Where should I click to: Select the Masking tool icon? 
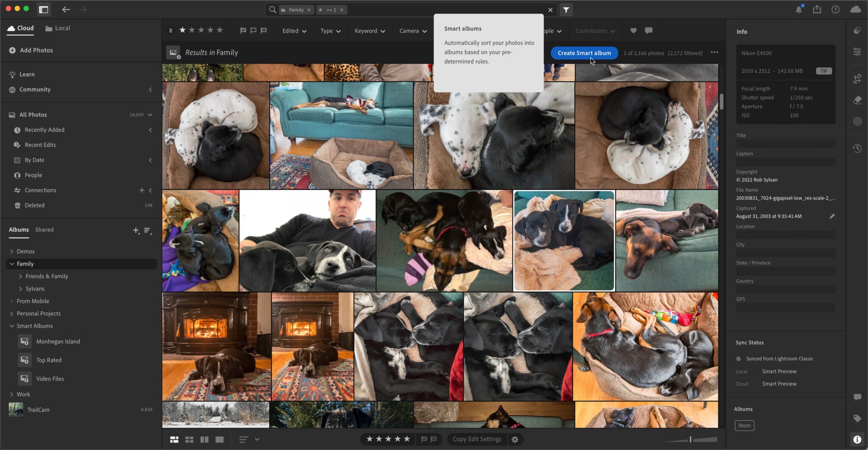click(857, 121)
